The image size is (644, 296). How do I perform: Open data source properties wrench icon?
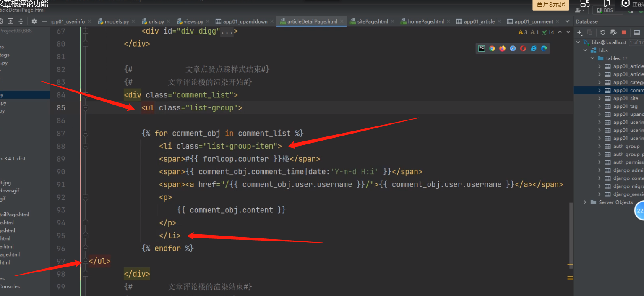click(x=613, y=32)
